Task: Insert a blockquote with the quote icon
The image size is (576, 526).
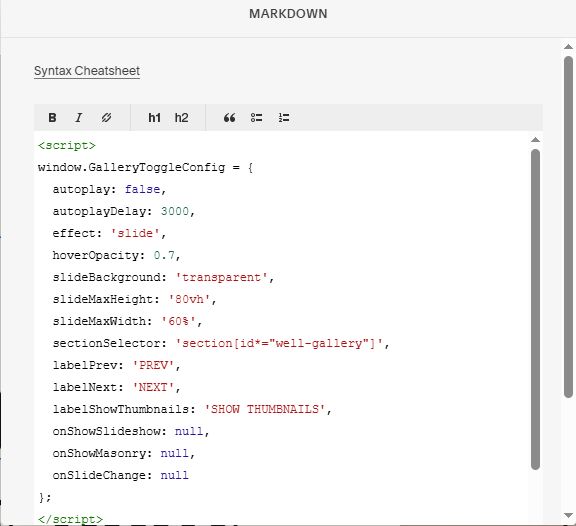Action: [x=230, y=118]
